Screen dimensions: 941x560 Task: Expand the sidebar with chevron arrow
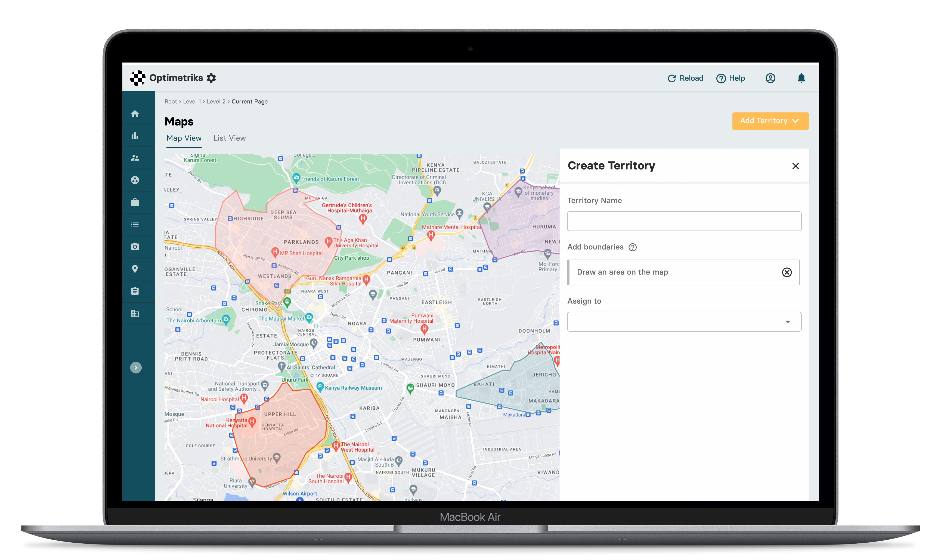click(x=136, y=368)
